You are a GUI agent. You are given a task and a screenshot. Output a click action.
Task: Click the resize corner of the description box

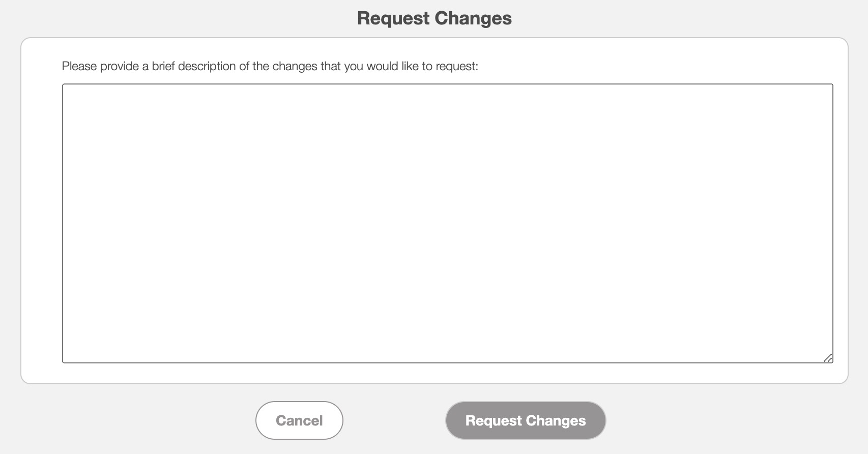click(828, 358)
